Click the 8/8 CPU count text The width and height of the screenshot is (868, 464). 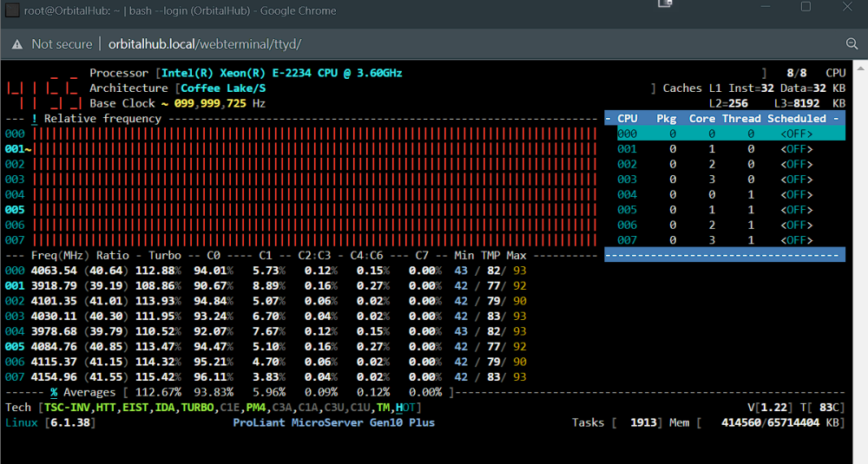[x=797, y=73]
